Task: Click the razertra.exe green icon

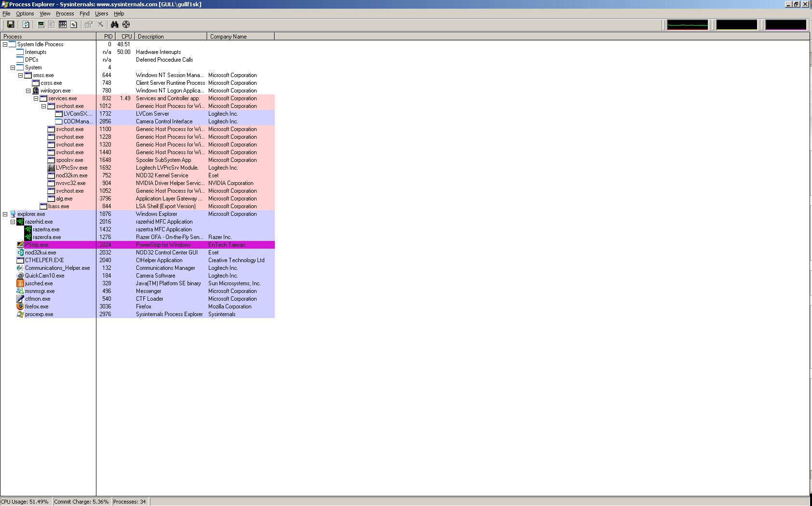Action: pos(28,229)
